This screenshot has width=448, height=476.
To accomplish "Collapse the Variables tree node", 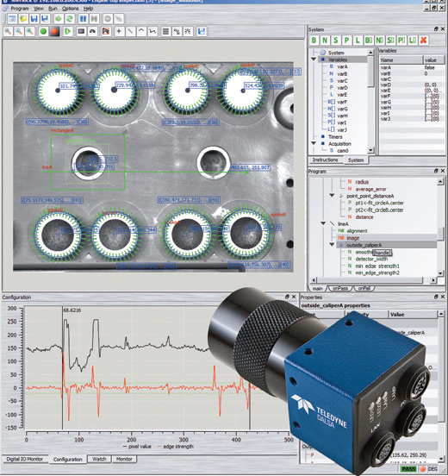I will (x=314, y=60).
